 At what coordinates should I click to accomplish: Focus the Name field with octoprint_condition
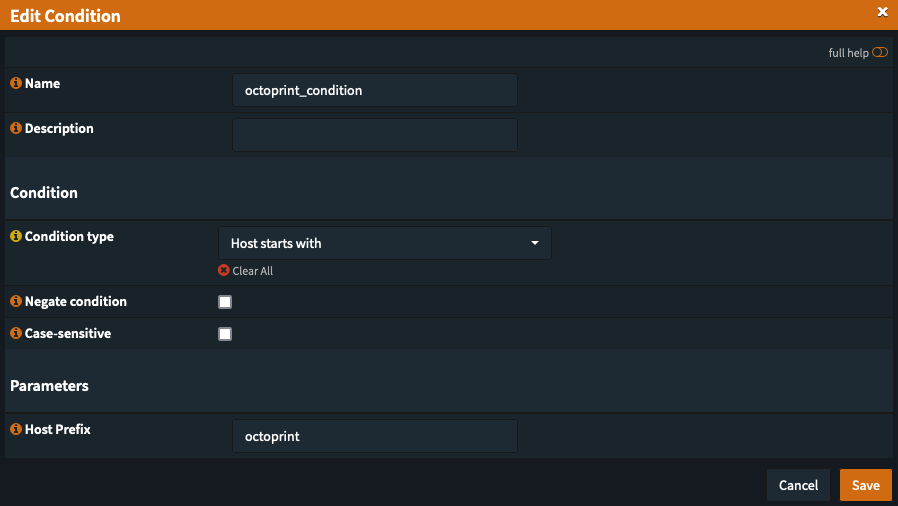tap(375, 90)
